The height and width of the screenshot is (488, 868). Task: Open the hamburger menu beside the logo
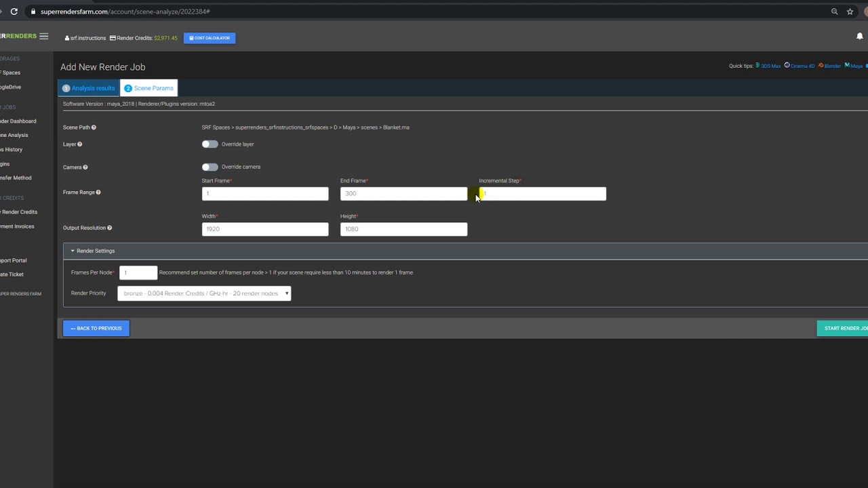(43, 37)
